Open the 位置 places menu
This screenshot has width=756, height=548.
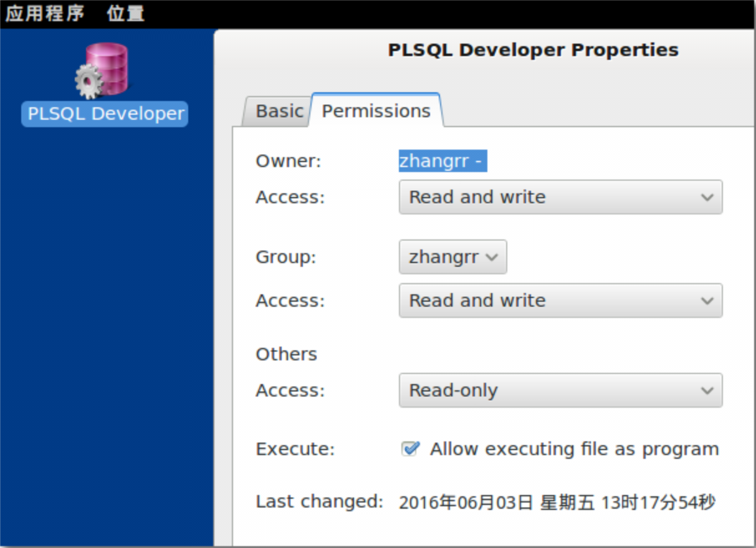tap(125, 14)
